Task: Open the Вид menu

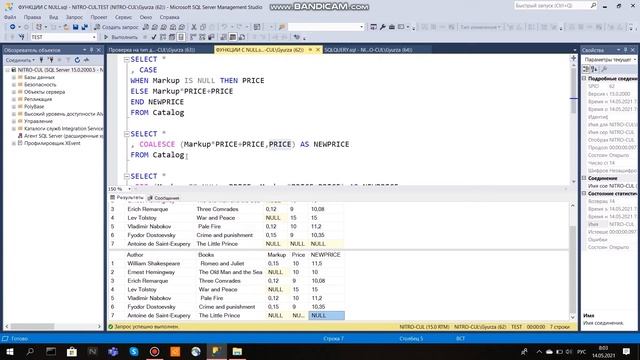Action: pyautogui.click(x=53, y=17)
